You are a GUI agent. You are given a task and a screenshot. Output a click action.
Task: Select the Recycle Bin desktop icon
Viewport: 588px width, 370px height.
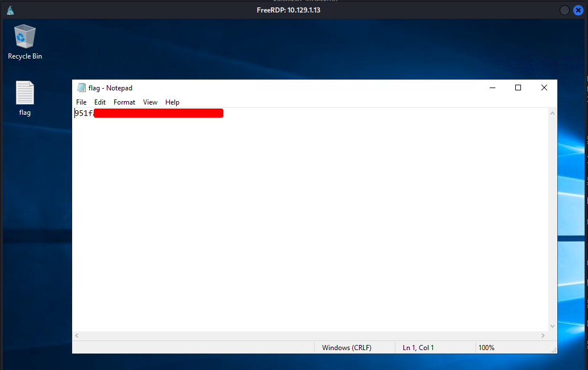(x=25, y=42)
